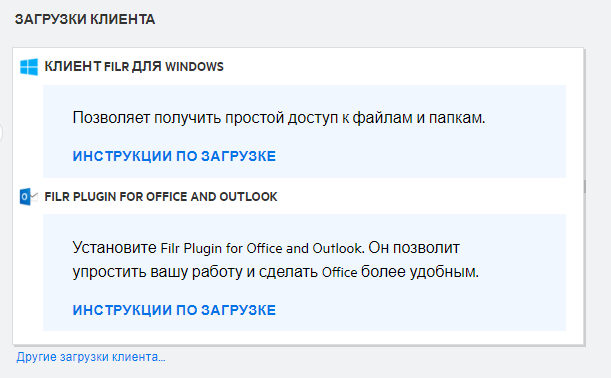The image size is (611, 378).
Task: Click the word 'WINDOWS' in client title
Action: pos(194,67)
